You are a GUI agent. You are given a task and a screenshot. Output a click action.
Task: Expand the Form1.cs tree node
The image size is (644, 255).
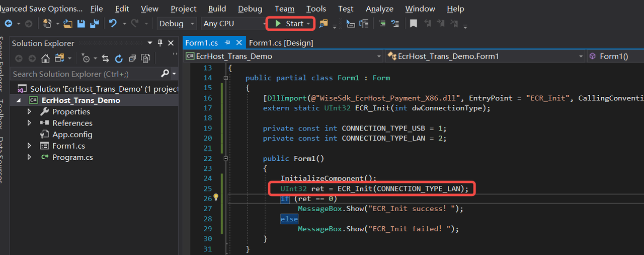29,146
